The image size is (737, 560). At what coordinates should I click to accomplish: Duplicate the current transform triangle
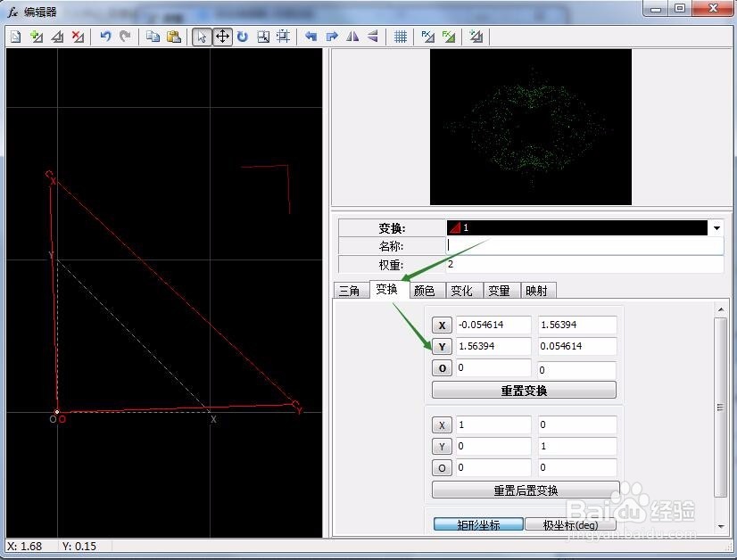(57, 37)
